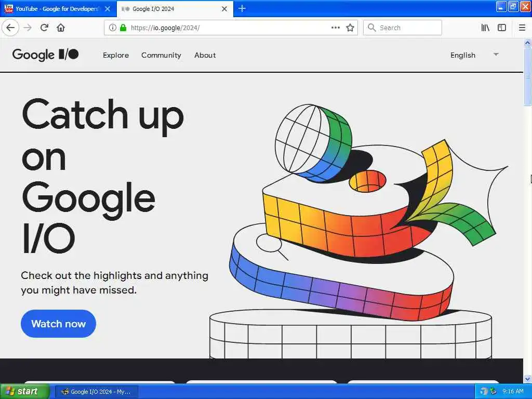Click the forward navigation arrow
Viewport: 532px width, 399px height.
click(x=28, y=28)
